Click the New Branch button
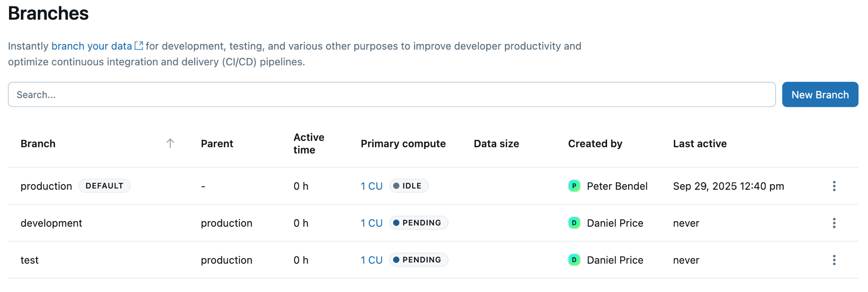Viewport: 868px width, 292px height. [x=820, y=95]
